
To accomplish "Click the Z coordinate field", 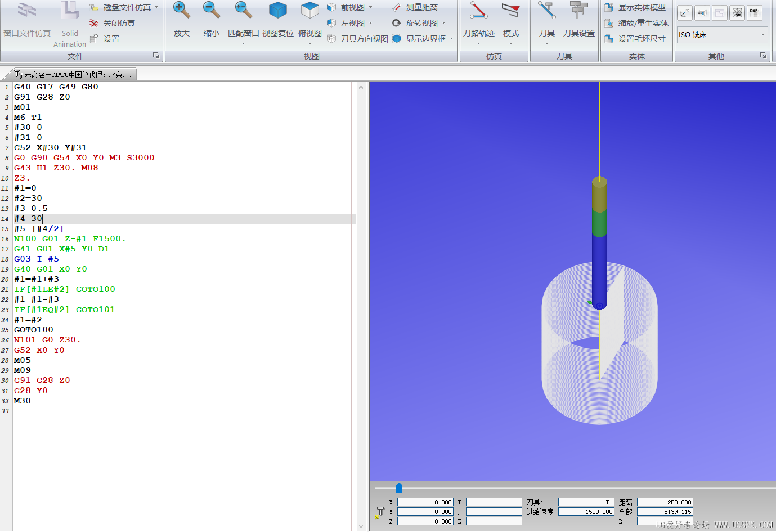I will (425, 521).
